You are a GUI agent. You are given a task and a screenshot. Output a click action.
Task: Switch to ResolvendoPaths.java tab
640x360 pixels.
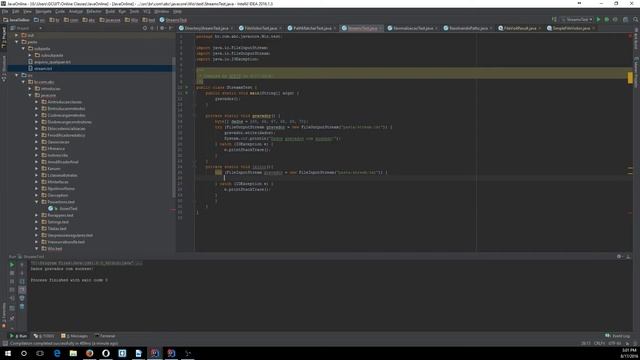[468, 28]
